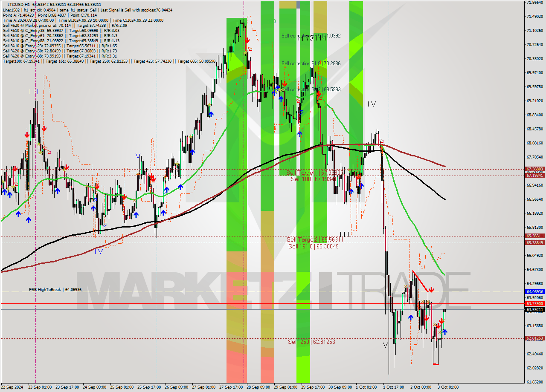Click the 68.08160 price axis label

pyautogui.click(x=534, y=143)
